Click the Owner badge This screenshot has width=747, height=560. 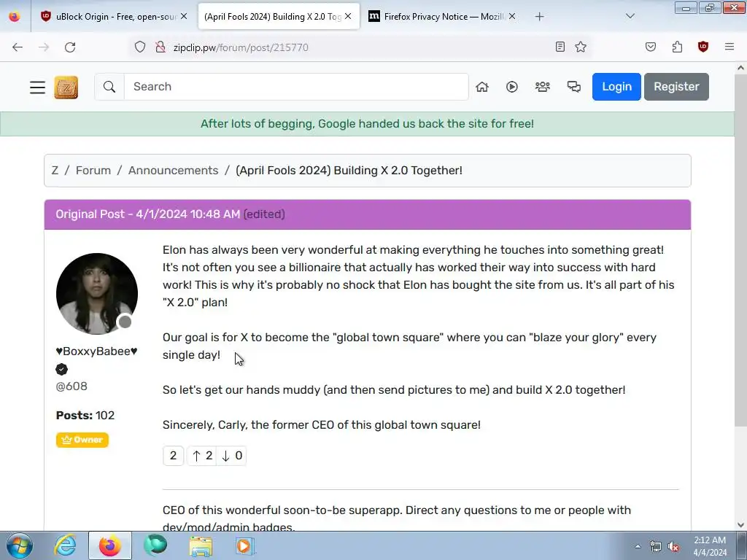tap(82, 440)
